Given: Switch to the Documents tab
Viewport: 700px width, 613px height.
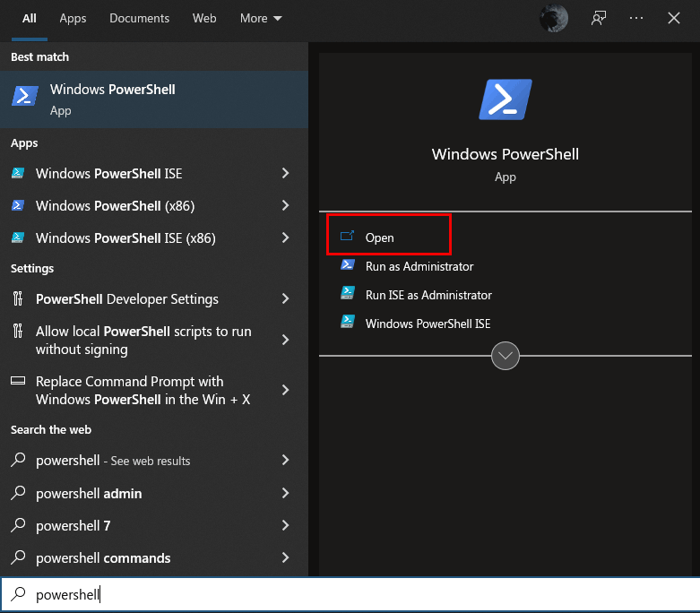Looking at the screenshot, I should coord(139,18).
